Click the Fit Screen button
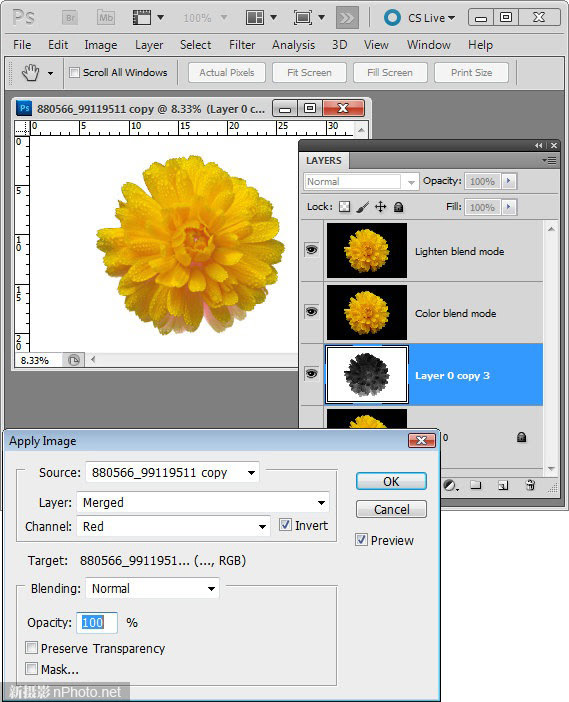569x702 pixels. pyautogui.click(x=309, y=73)
